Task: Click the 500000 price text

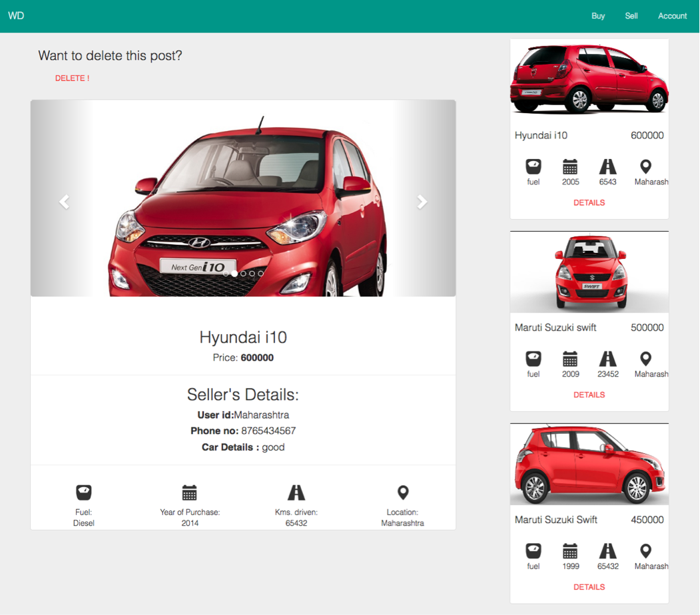Action: [x=647, y=327]
